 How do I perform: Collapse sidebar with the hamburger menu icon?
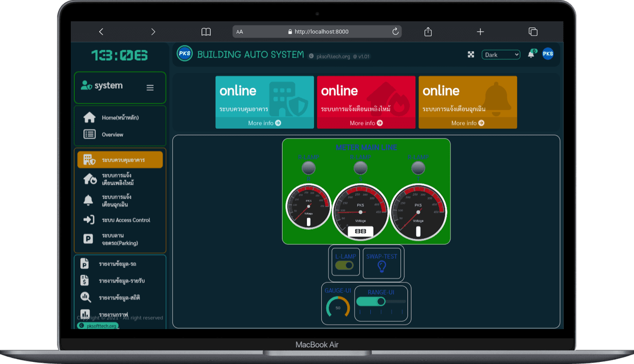[150, 88]
